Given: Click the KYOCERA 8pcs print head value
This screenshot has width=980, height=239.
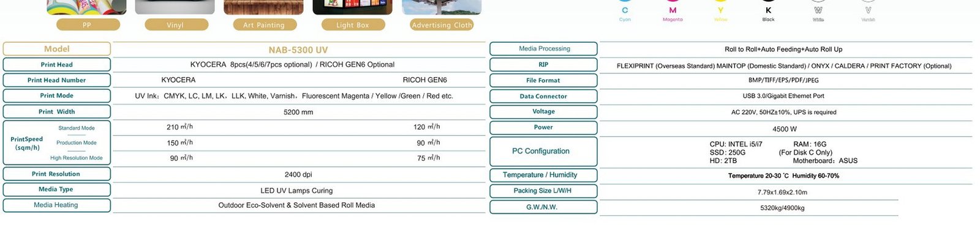Looking at the screenshot, I should pyautogui.click(x=292, y=64).
